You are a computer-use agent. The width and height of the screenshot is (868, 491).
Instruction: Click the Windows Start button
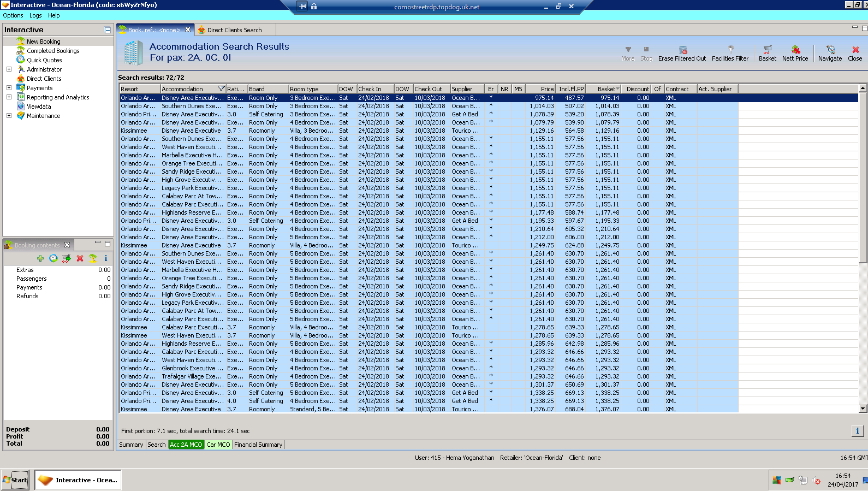(15, 480)
